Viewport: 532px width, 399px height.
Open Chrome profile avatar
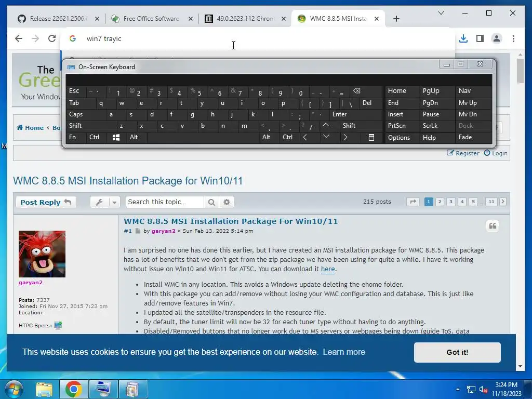pyautogui.click(x=496, y=38)
